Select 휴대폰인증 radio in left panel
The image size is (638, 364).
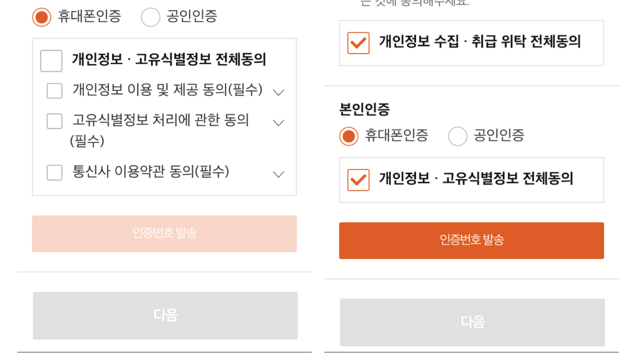point(42,17)
